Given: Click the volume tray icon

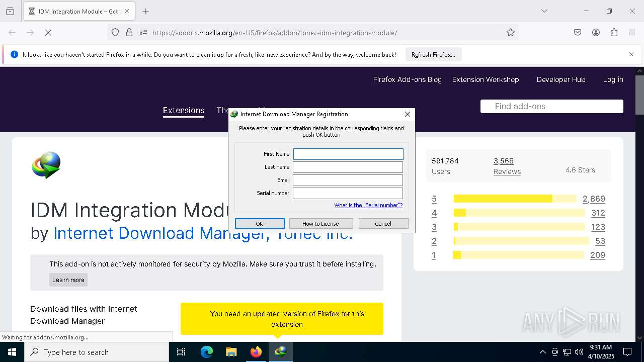Looking at the screenshot, I should [579, 352].
